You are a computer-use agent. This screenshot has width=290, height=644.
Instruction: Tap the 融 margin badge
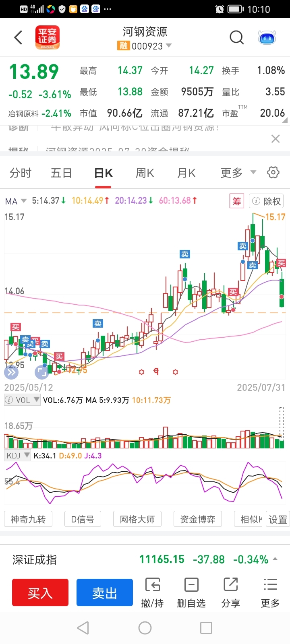(x=123, y=46)
